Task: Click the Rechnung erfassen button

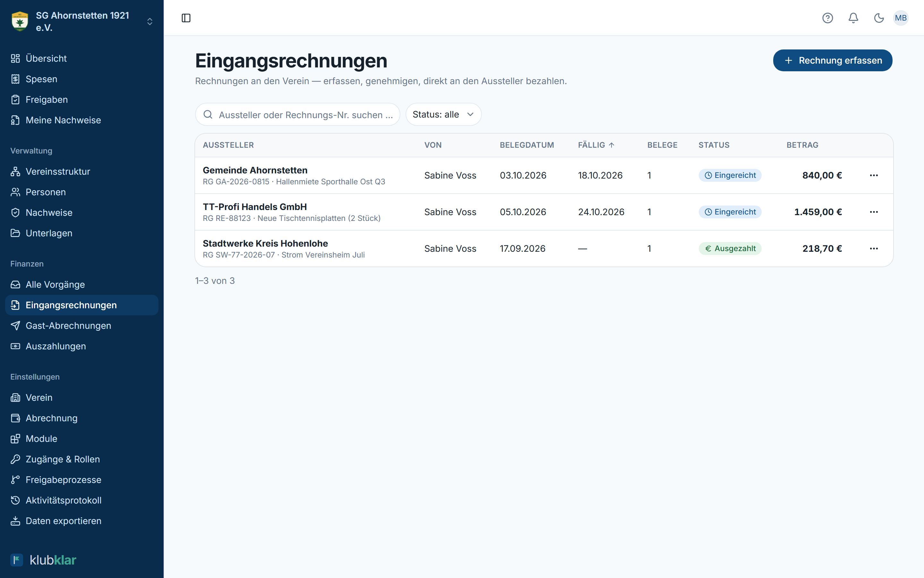Action: click(x=832, y=60)
